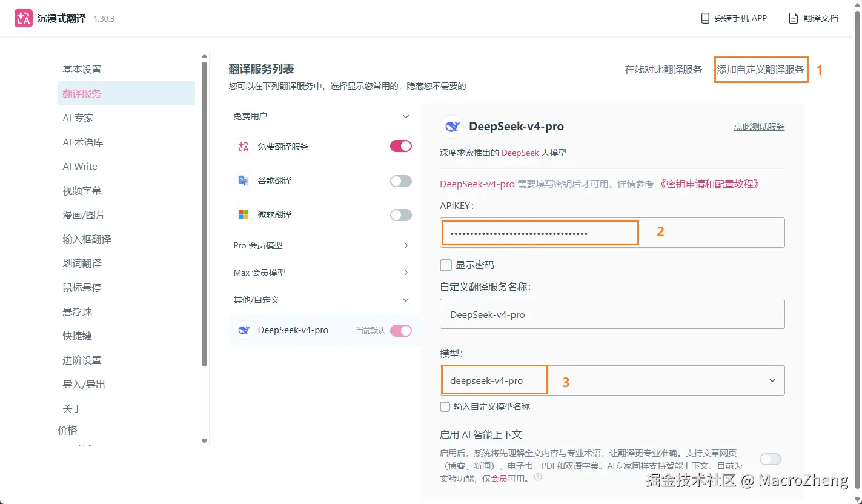Screen dimensions: 862x504
Task: Click the 翻译服务列表 heading
Action: point(261,70)
